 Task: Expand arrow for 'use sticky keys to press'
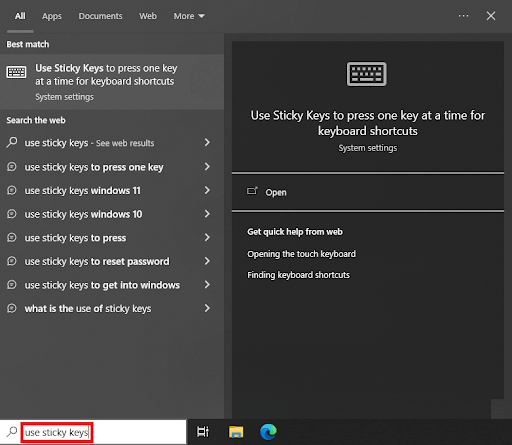207,237
